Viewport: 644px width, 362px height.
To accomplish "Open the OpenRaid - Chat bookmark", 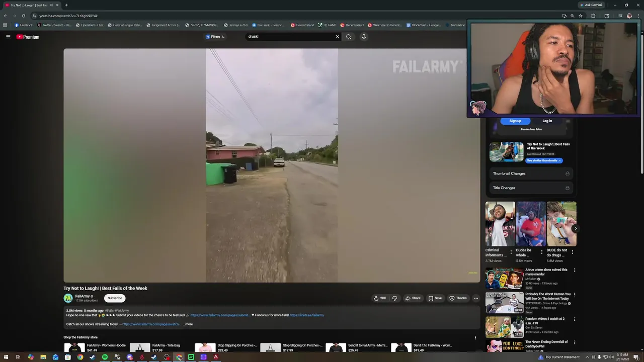I will coord(90,25).
